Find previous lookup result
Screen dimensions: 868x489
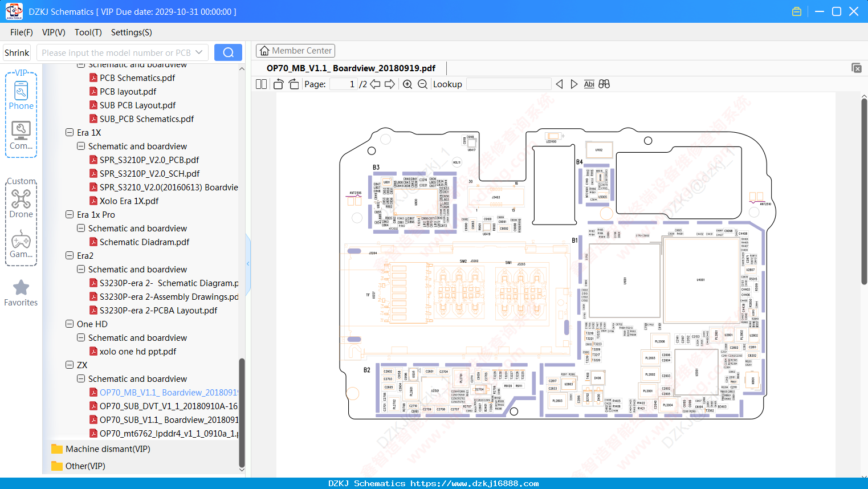[559, 84]
